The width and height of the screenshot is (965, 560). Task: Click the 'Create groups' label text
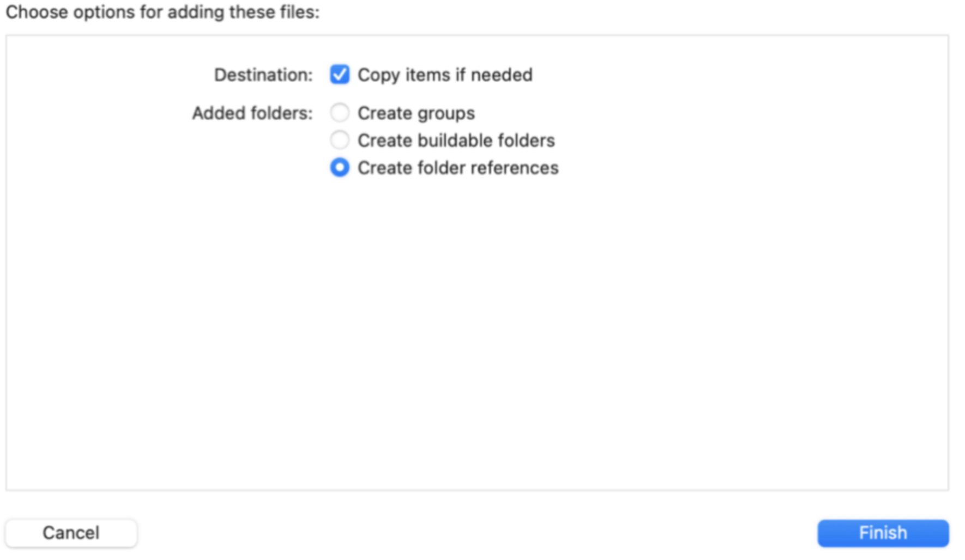416,113
